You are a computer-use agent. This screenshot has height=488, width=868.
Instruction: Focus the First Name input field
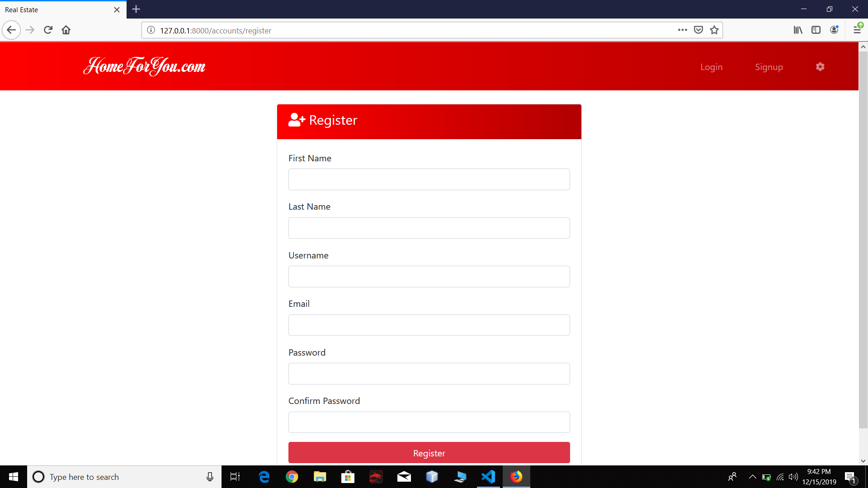pyautogui.click(x=429, y=179)
